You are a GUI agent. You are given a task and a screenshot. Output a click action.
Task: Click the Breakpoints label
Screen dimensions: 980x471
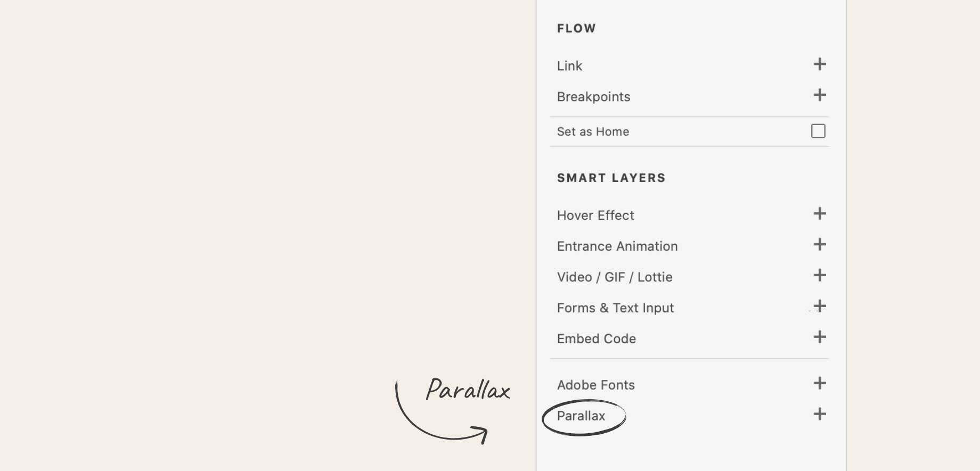[593, 97]
